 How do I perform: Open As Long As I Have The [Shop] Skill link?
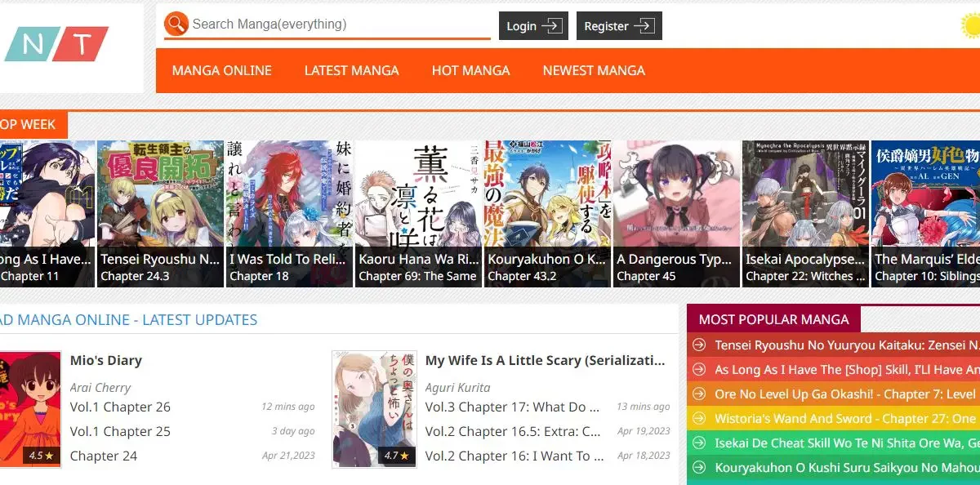[847, 370]
